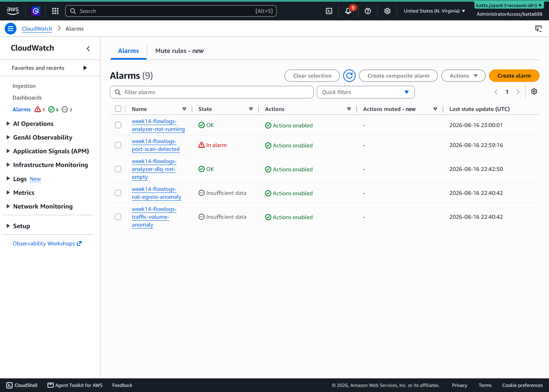Open week14-flowlogs-port-scan-detected alarm
This screenshot has height=392, width=549.
156,145
